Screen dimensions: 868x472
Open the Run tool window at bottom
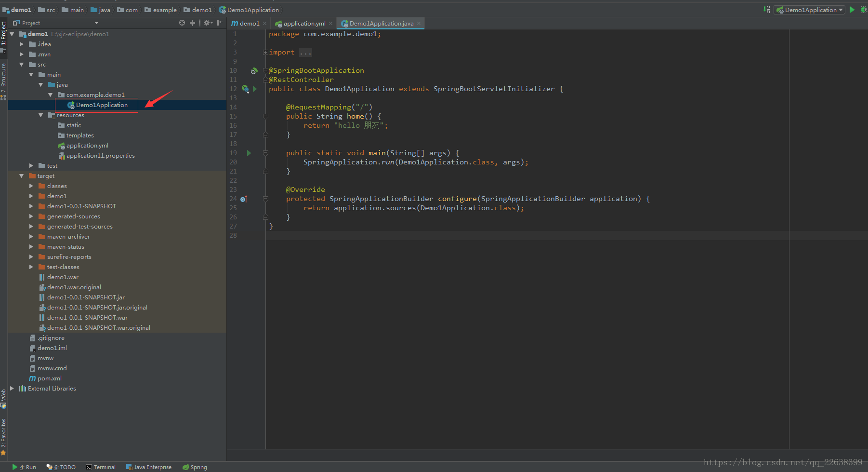(x=24, y=467)
